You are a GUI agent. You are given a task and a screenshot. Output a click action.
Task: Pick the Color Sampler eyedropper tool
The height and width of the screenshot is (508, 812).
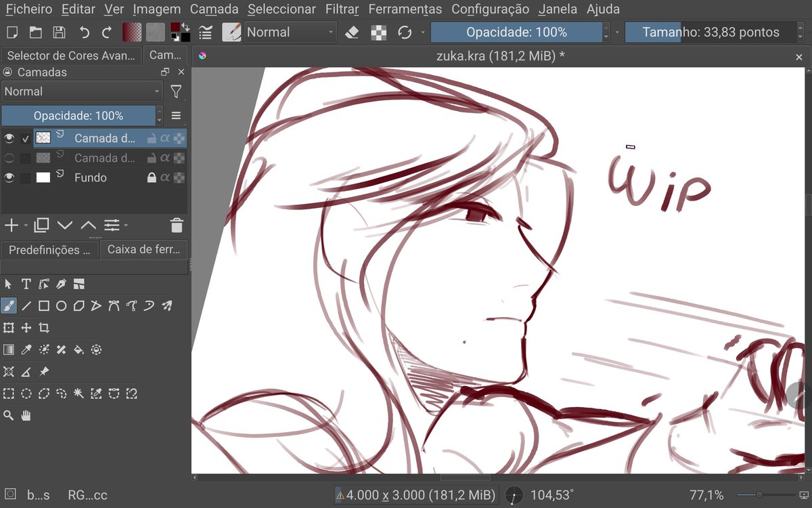pyautogui.click(x=26, y=350)
